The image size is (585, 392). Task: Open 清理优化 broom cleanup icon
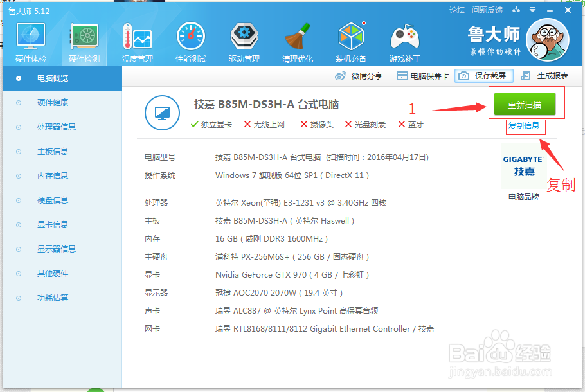click(x=298, y=37)
